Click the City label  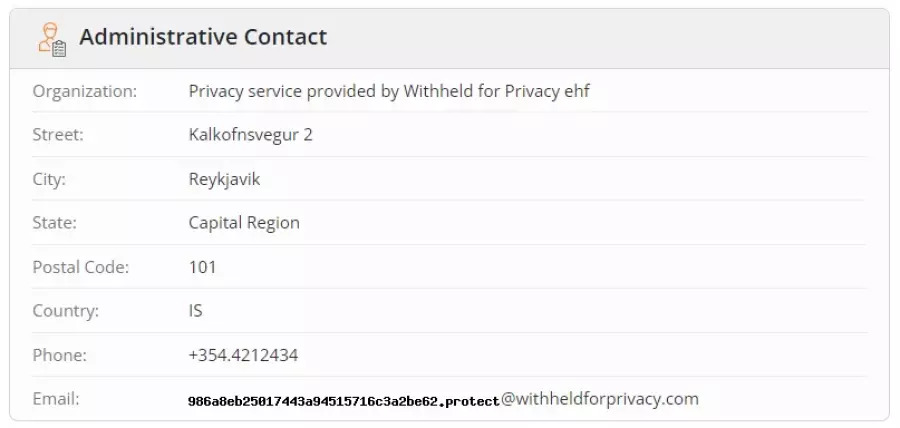pos(49,180)
